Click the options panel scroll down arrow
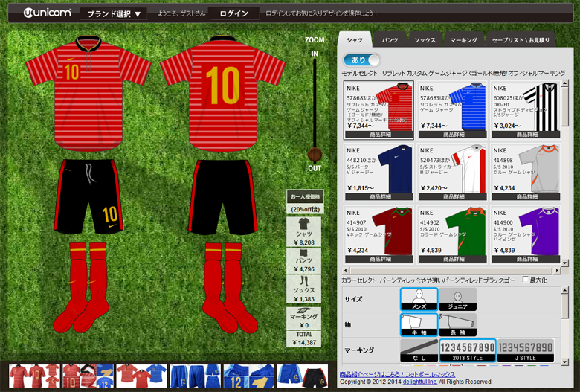 coord(565,362)
